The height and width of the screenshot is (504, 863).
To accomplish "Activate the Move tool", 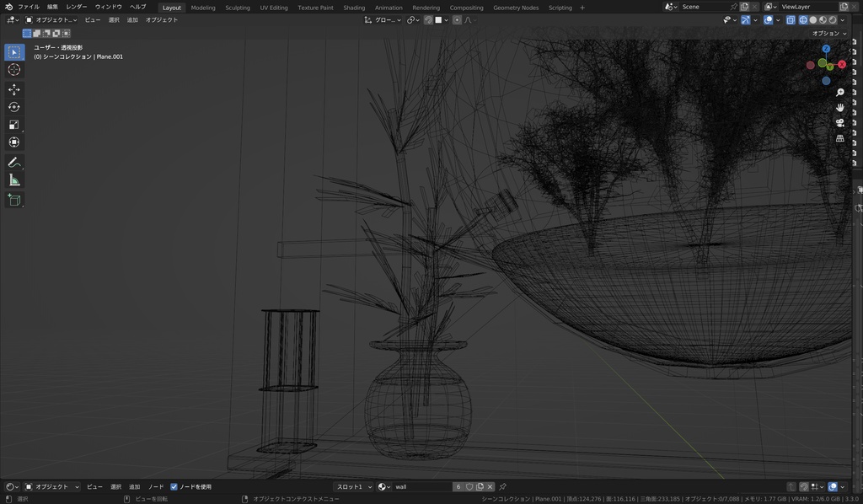I will coord(14,89).
